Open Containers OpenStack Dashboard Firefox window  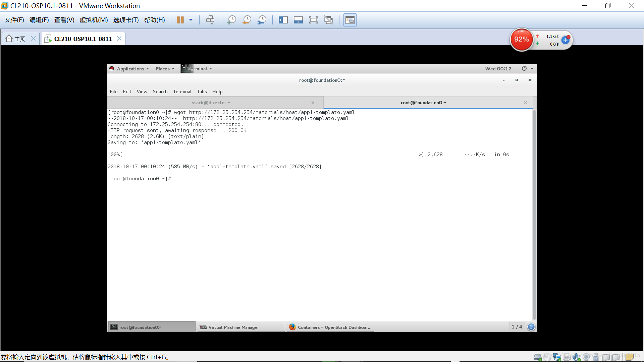click(330, 327)
